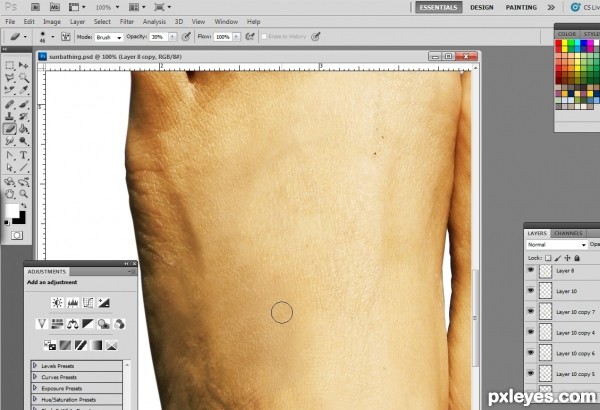The height and width of the screenshot is (410, 600).
Task: Add a Hue/Saturation adjustment
Action: 57,324
